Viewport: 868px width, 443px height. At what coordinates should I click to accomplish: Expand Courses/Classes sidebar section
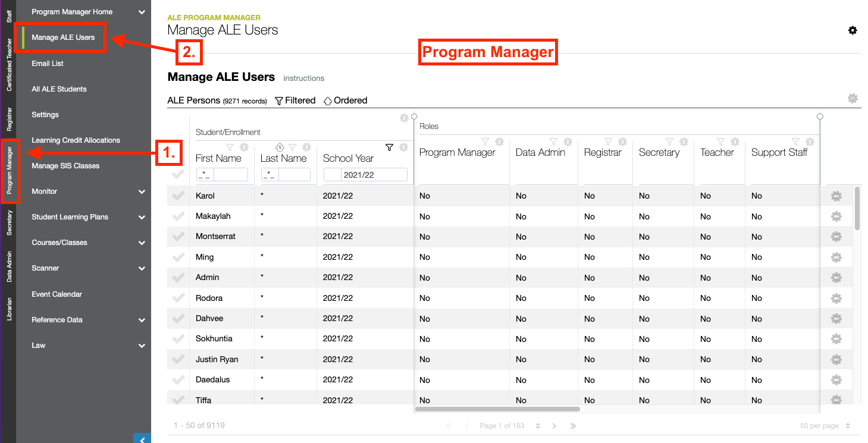click(x=142, y=243)
